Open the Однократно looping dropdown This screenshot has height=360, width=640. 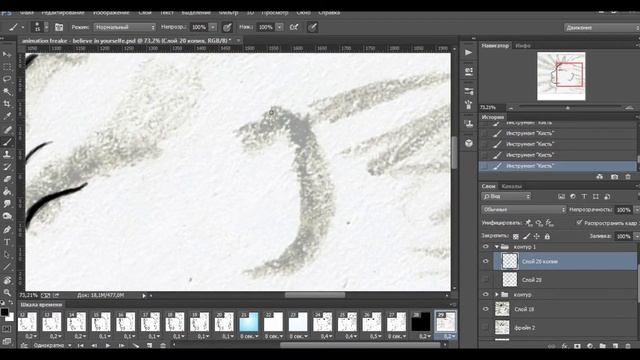[x=51, y=345]
